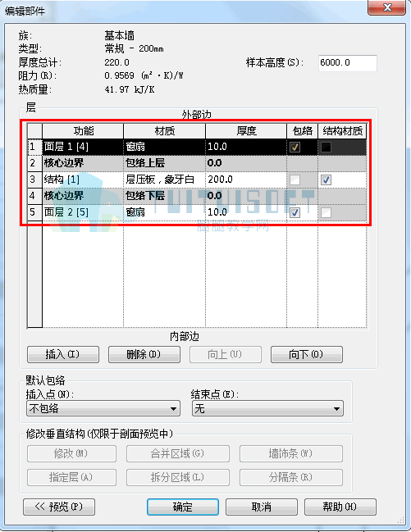
Task: Click 核心边界 cell in row 4
Action: pyautogui.click(x=83, y=196)
